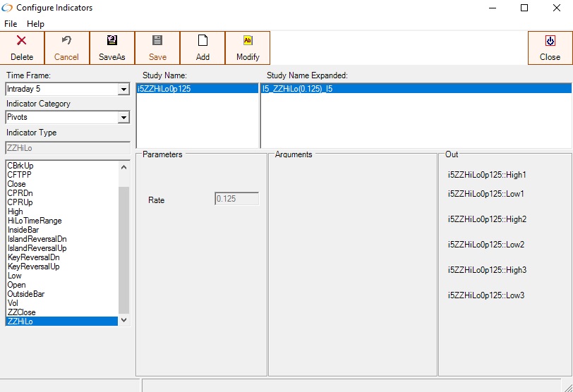Image resolution: width=573 pixels, height=392 pixels.
Task: Click the Modify toolbar icon
Action: click(248, 41)
